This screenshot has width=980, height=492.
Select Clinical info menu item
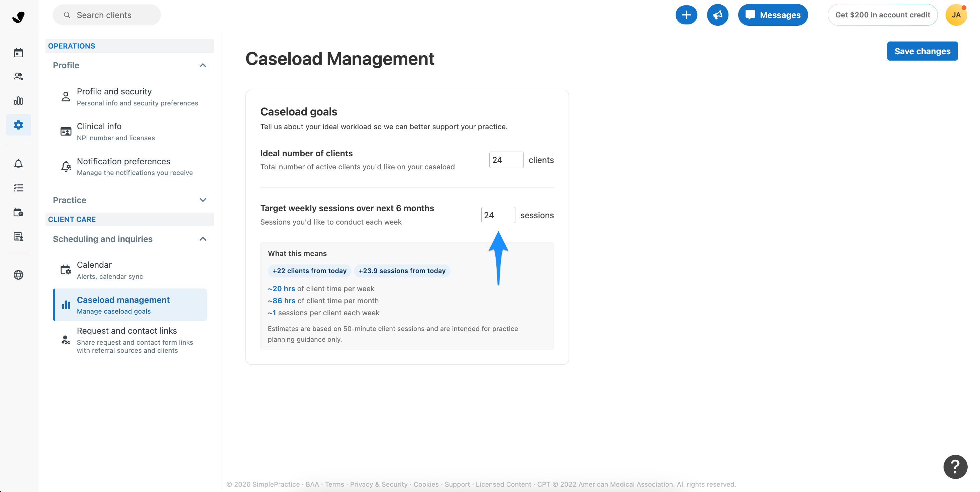pyautogui.click(x=129, y=132)
